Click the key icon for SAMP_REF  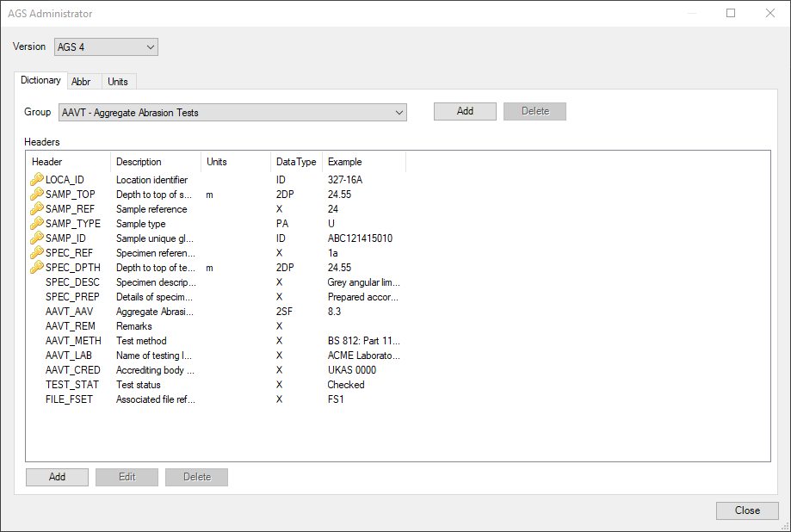coord(36,208)
